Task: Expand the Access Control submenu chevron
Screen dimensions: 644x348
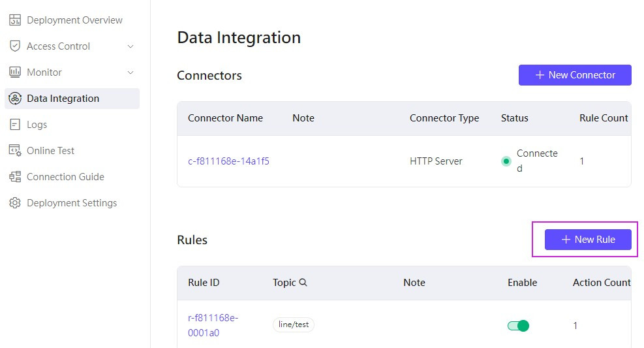Action: click(130, 46)
